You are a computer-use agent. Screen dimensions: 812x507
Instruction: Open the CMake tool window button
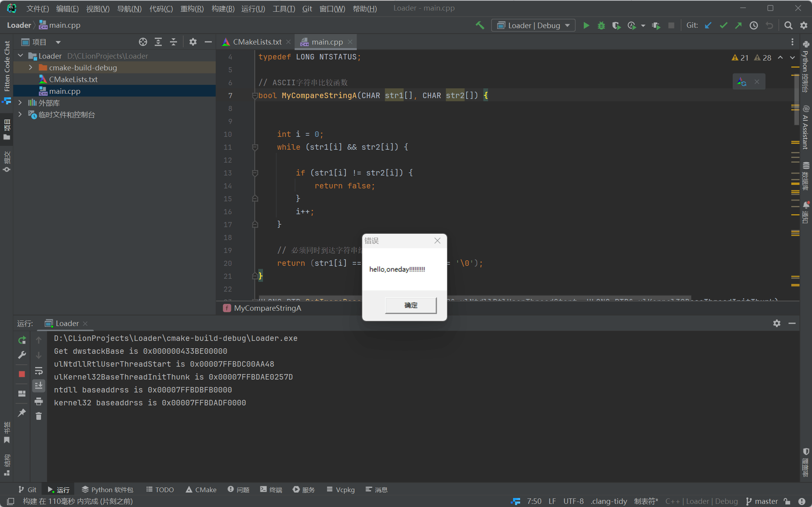pyautogui.click(x=201, y=490)
